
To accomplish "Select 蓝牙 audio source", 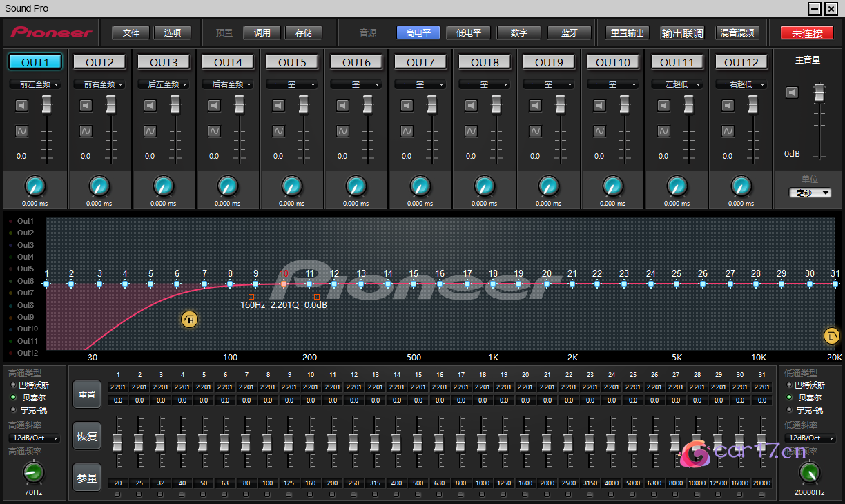I will 570,32.
